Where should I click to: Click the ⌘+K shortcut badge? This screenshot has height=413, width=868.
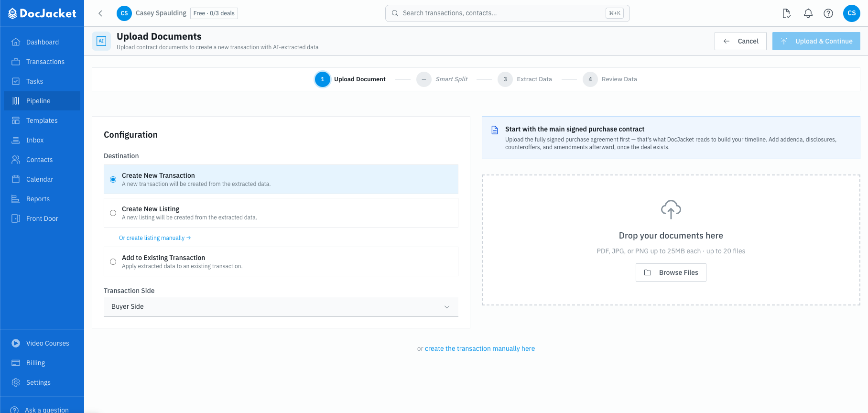click(615, 13)
